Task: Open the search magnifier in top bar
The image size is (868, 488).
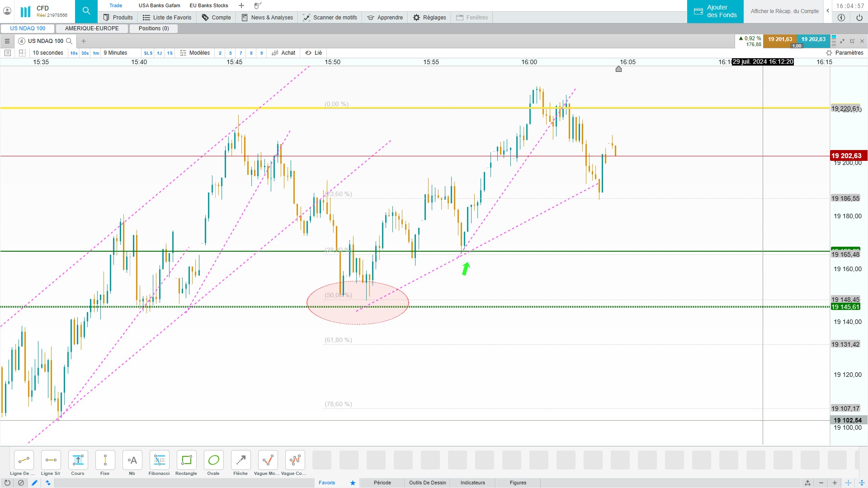Action: coord(86,11)
